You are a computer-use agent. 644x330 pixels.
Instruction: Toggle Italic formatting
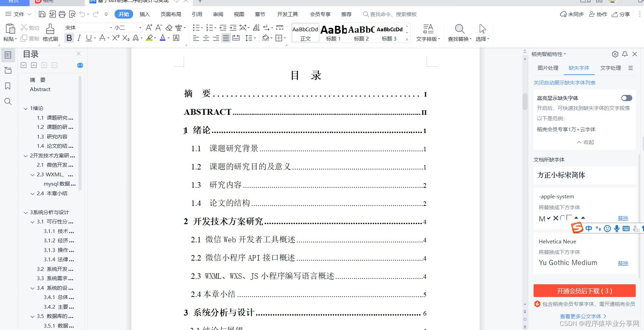pos(79,38)
